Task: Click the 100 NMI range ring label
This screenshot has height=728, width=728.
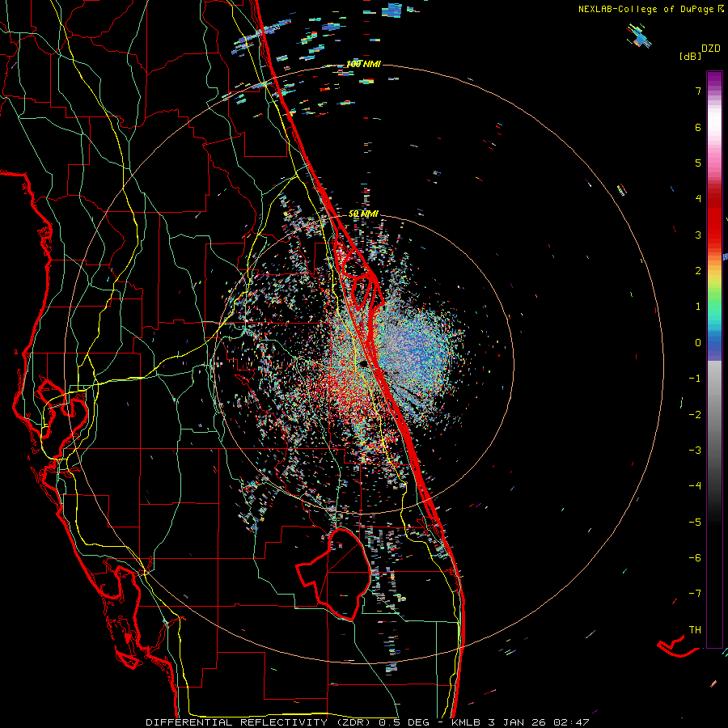Action: [363, 64]
